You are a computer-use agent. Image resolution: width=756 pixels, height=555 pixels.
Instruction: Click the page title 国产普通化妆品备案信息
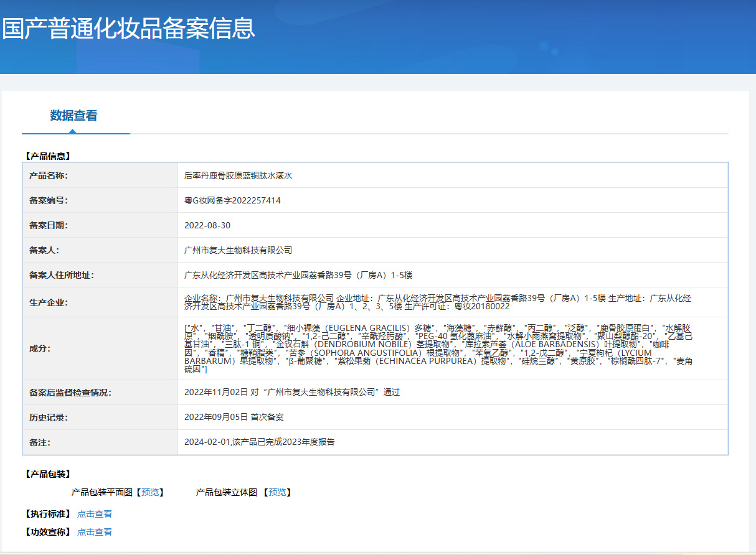[128, 29]
